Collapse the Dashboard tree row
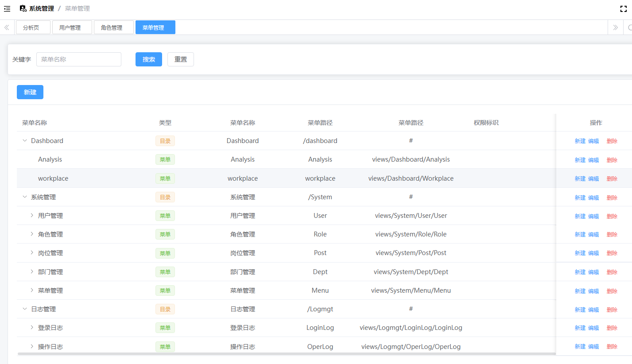 (x=25, y=140)
